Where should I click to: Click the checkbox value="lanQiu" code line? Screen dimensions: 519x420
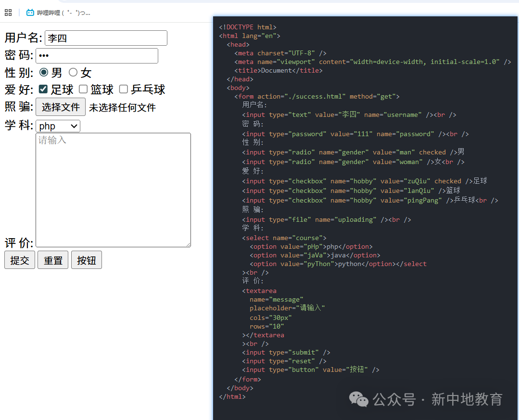pos(351,191)
